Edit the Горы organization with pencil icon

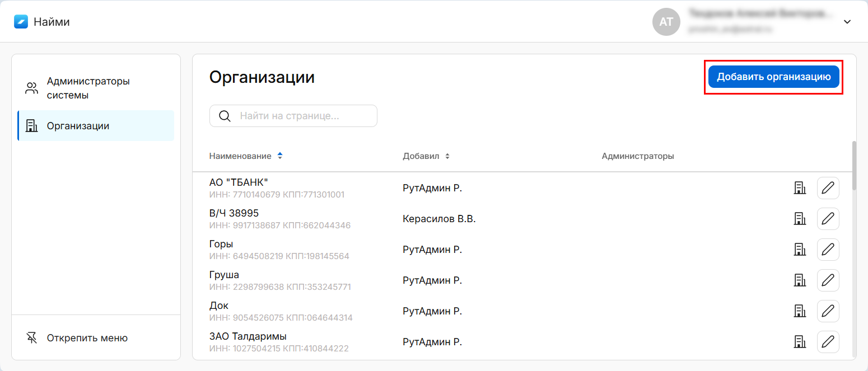828,250
